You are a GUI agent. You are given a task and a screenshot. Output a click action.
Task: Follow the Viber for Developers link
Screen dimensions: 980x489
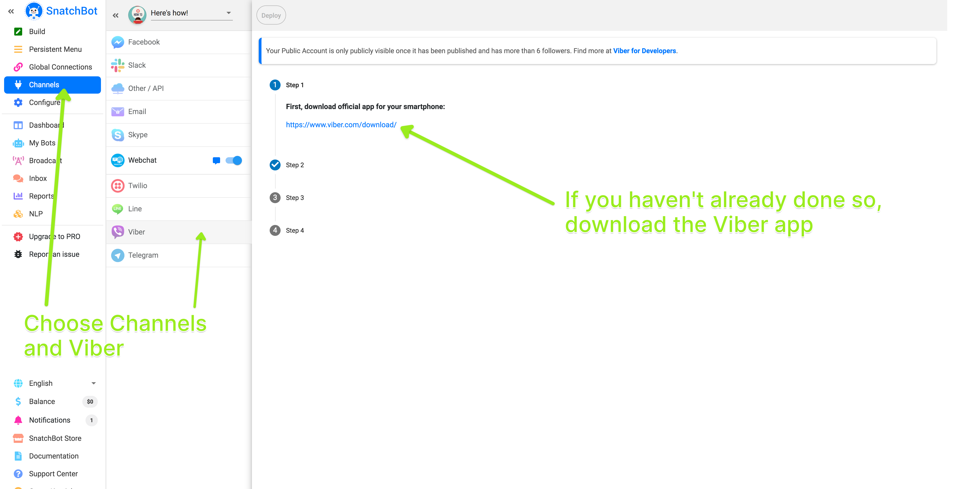pos(644,51)
